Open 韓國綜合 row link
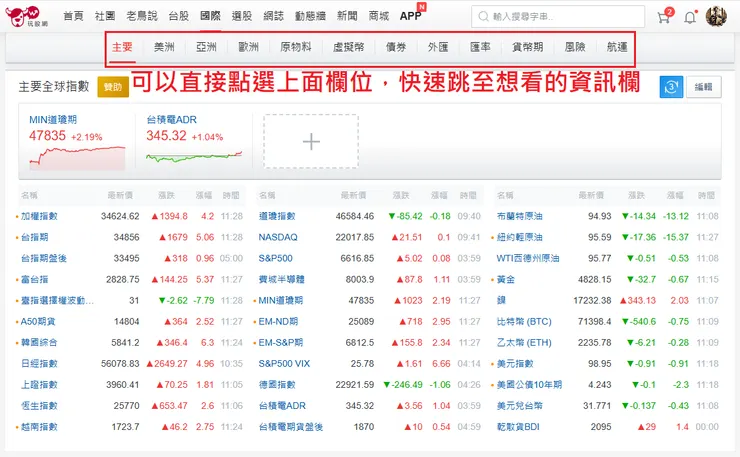This screenshot has height=457, width=740. click(39, 343)
